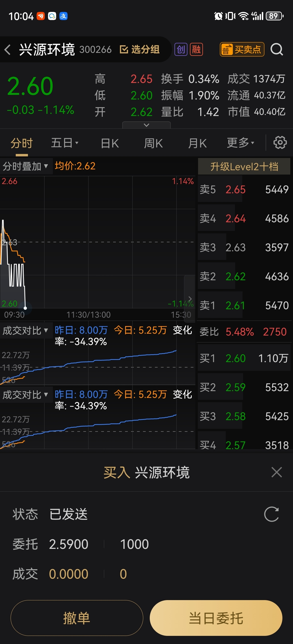Open the search magnifier icon
The width and height of the screenshot is (293, 644).
[x=277, y=49]
